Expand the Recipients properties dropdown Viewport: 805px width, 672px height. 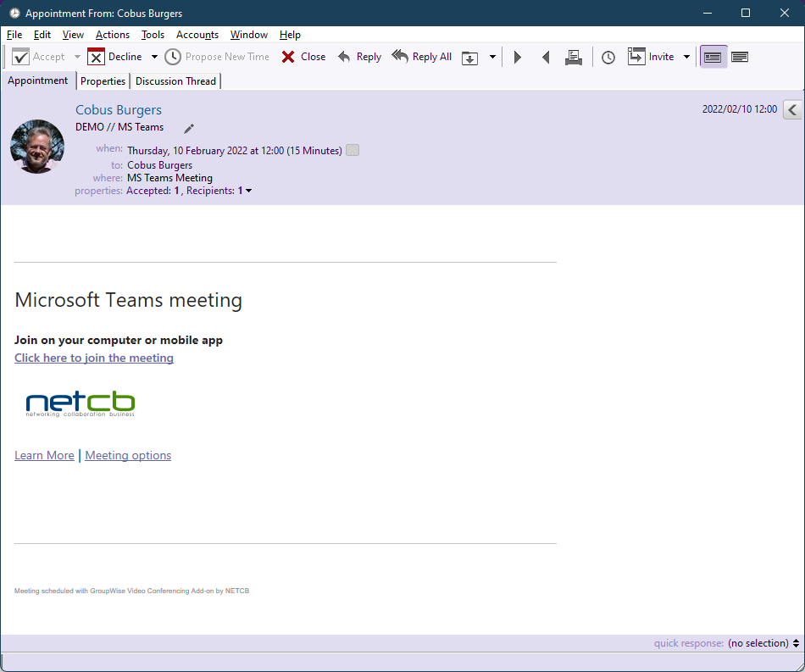248,192
